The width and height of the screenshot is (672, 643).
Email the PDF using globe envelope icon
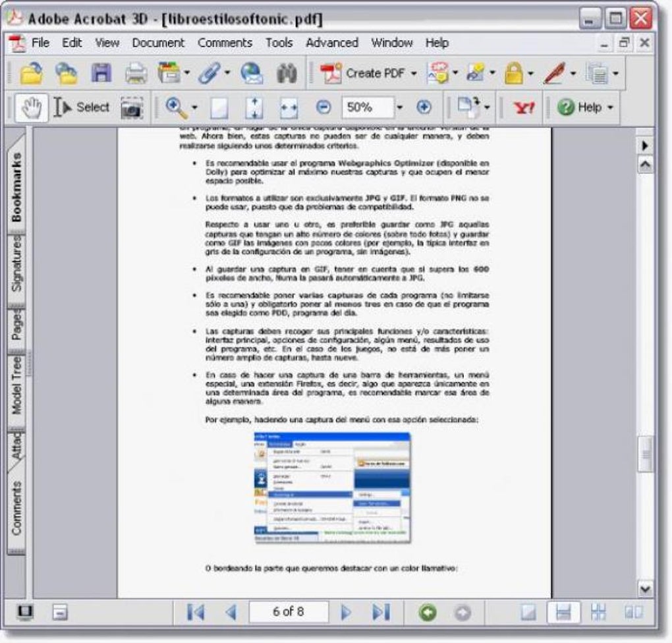(252, 73)
